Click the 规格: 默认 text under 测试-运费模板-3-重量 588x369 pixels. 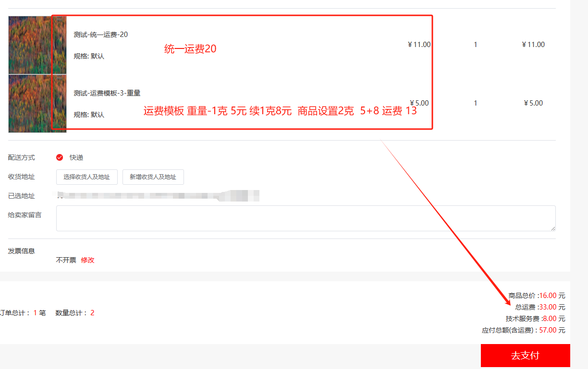[89, 115]
